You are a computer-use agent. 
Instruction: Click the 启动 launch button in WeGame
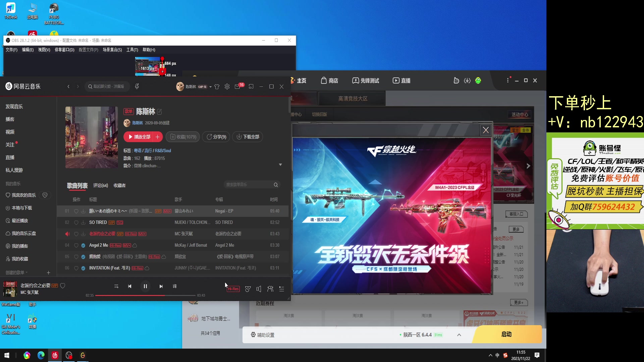(507, 334)
